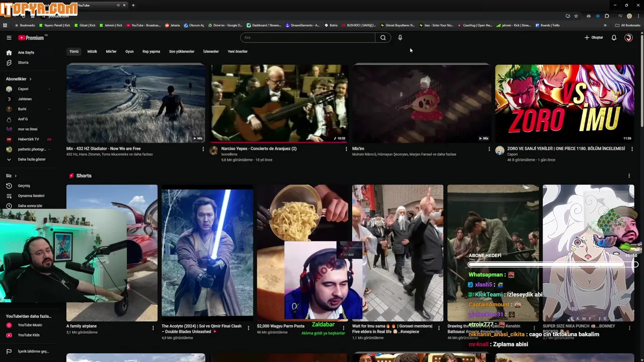Select the Müzik filter chip
Screen dimensions: 644x362
coord(92,51)
